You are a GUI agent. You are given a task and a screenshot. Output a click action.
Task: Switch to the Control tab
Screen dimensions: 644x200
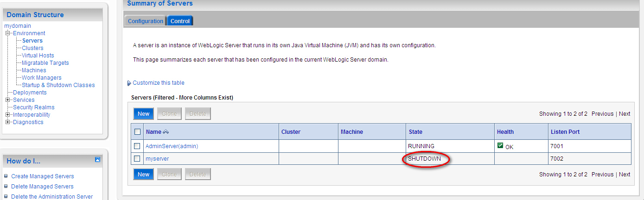click(180, 21)
